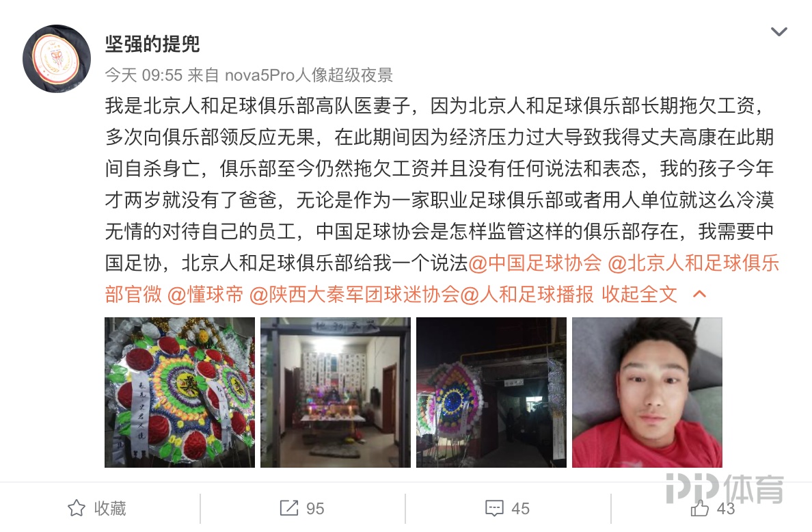This screenshot has height=532, width=812.
Task: Open mention @中国足球协会
Action: (x=535, y=263)
